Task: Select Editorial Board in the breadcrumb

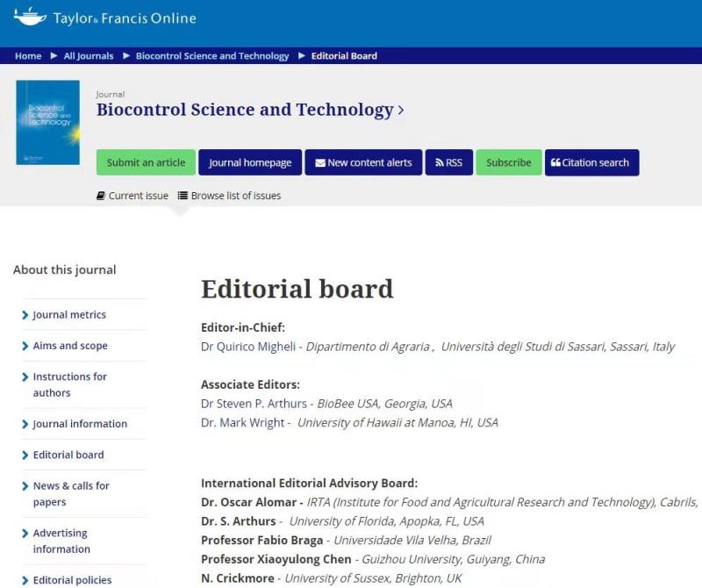Action: pos(344,56)
